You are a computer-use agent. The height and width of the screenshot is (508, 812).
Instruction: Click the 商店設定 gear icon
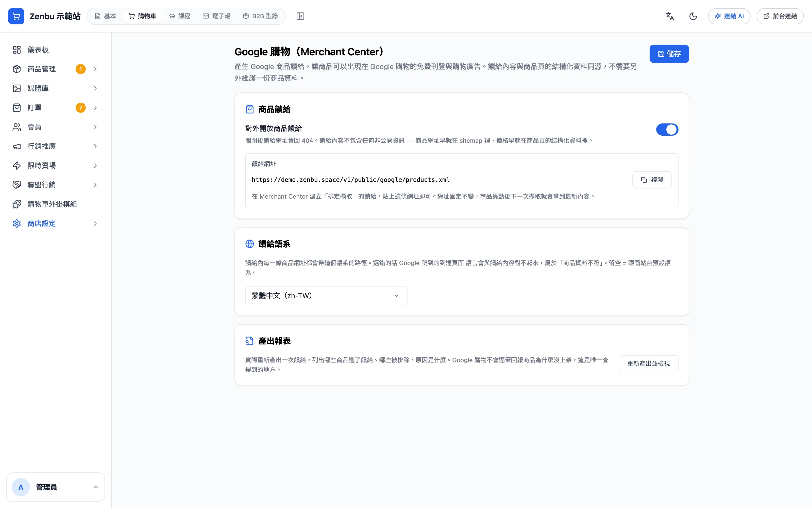[17, 224]
